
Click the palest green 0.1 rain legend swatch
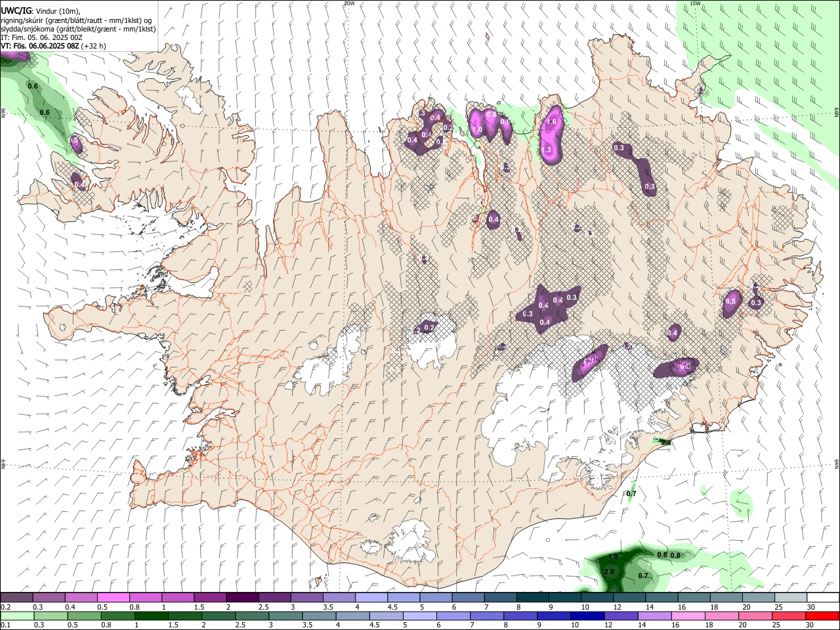point(16,616)
